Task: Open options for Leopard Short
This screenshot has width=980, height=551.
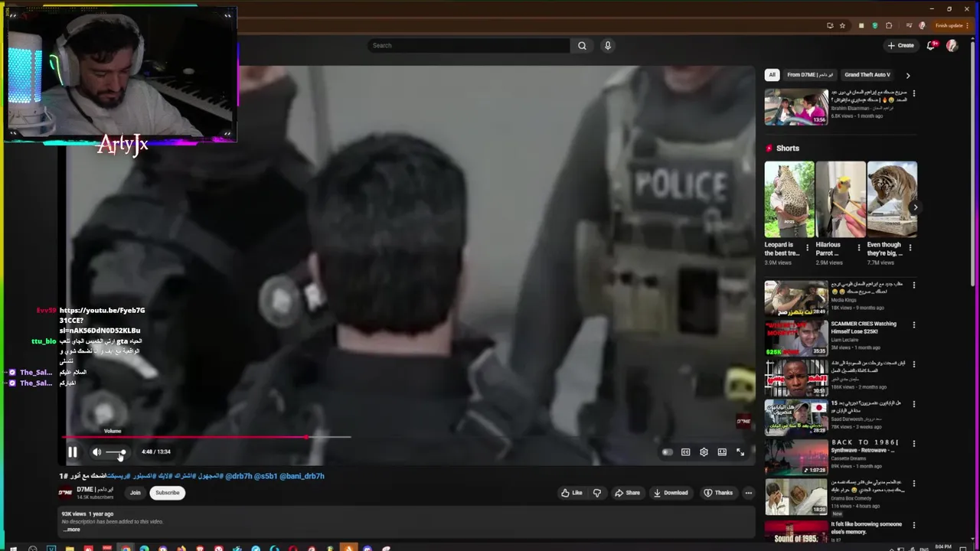Action: pos(807,248)
